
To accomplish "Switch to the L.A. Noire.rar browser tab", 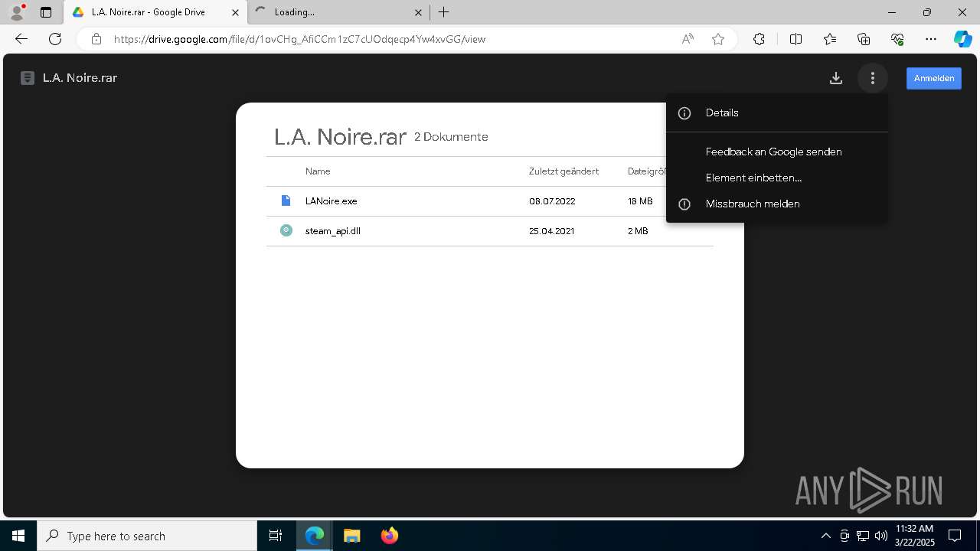I will pyautogui.click(x=155, y=12).
